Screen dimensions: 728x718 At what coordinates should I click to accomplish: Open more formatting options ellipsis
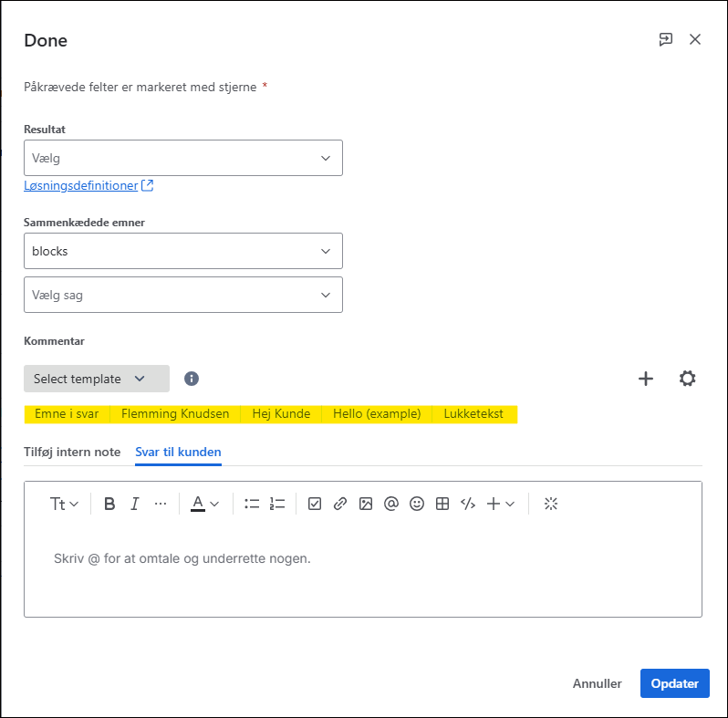coord(161,504)
